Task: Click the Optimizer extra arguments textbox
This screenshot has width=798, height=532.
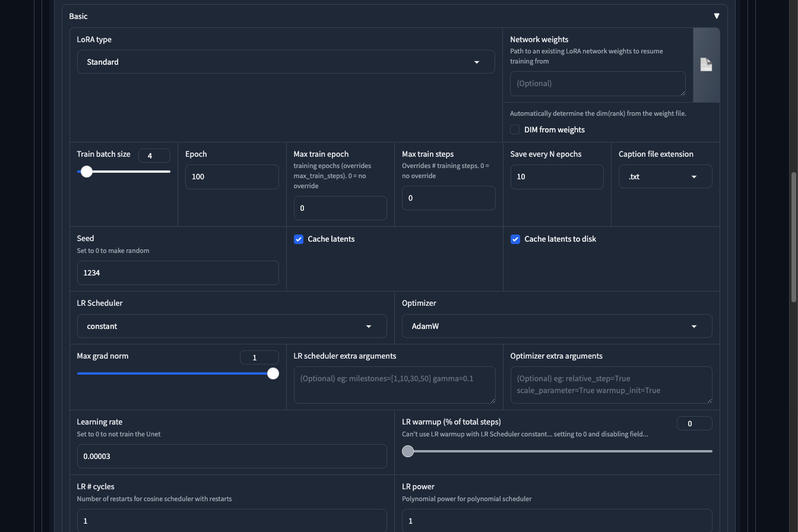Action: 611,385
